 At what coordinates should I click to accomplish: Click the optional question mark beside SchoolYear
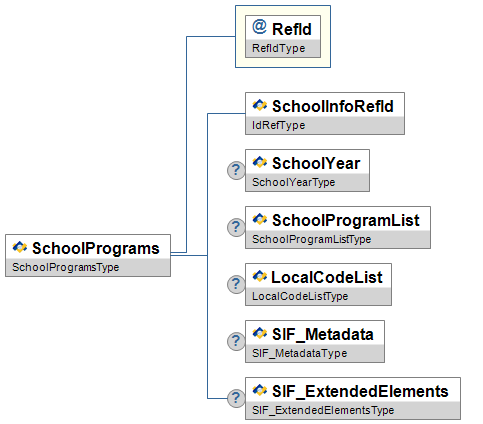(236, 170)
